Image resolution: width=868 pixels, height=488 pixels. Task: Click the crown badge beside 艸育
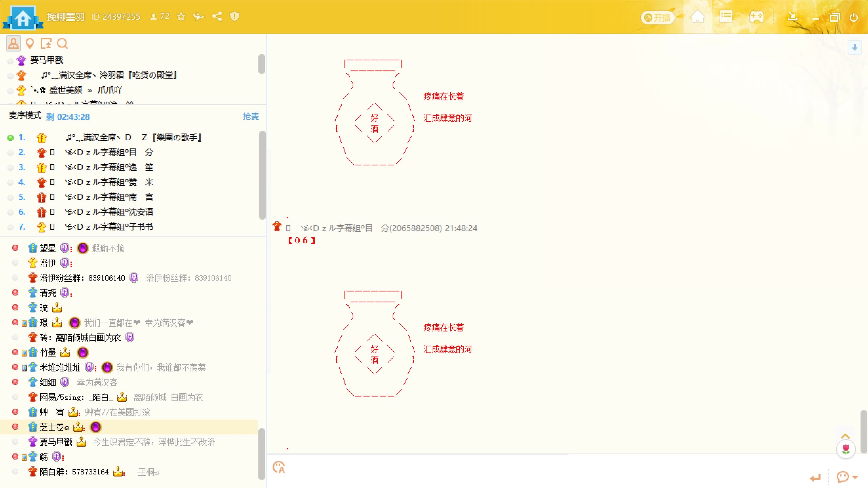pyautogui.click(x=74, y=412)
